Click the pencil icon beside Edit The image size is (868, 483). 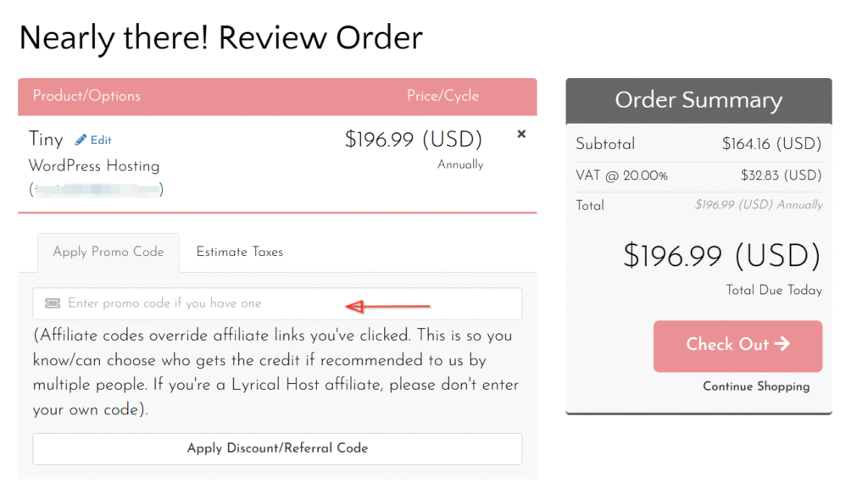[81, 140]
